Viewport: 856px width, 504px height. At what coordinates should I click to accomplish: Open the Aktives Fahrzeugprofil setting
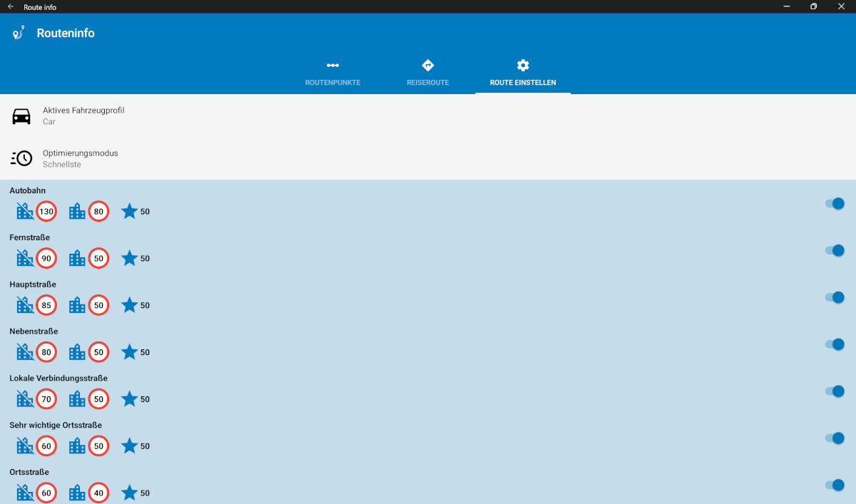coord(428,115)
